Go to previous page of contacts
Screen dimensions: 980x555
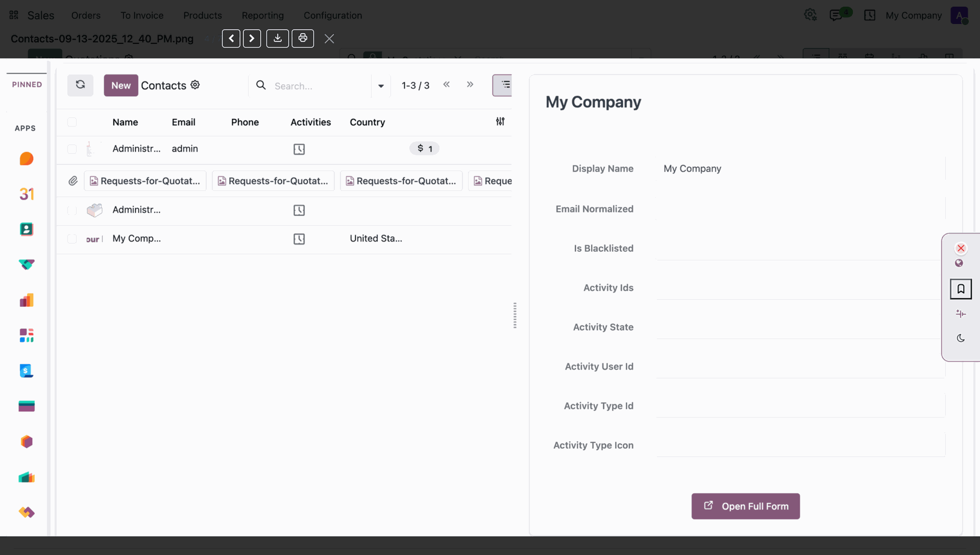tap(447, 85)
